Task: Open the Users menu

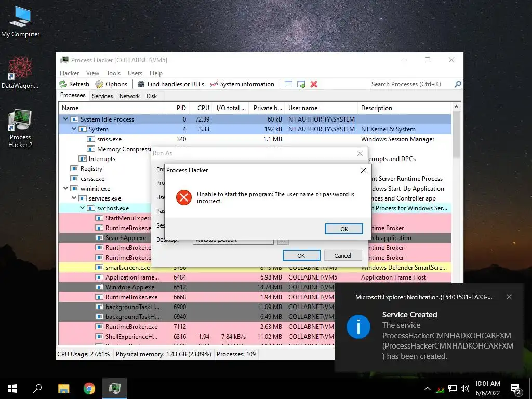Action: pyautogui.click(x=135, y=73)
